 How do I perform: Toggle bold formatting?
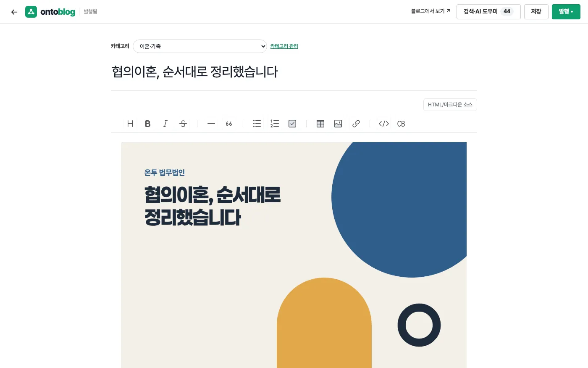tap(148, 124)
